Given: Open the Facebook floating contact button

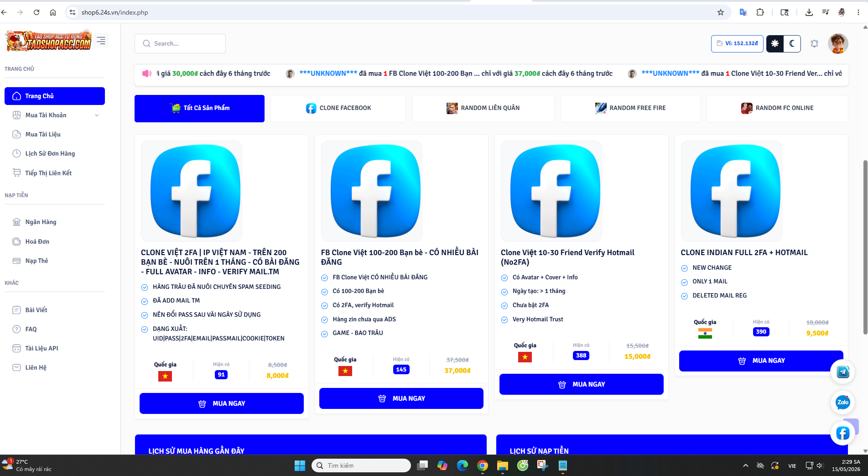Looking at the screenshot, I should click(x=842, y=433).
